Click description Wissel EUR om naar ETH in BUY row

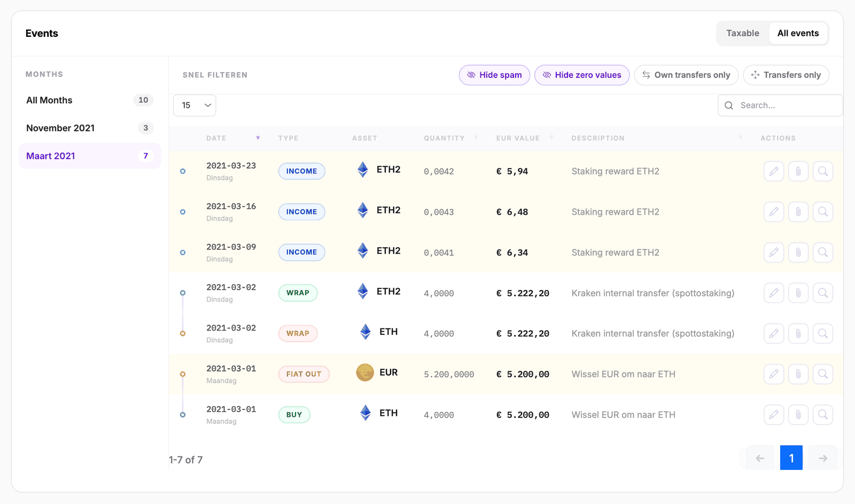point(623,415)
